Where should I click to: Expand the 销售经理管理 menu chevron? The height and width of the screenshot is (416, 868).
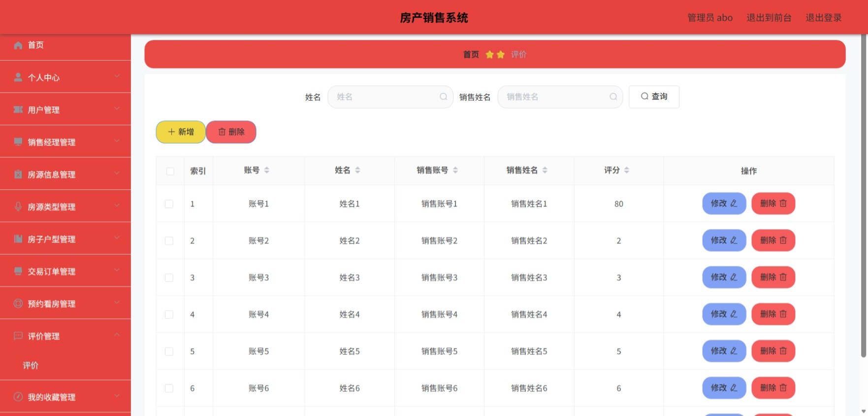tap(117, 140)
